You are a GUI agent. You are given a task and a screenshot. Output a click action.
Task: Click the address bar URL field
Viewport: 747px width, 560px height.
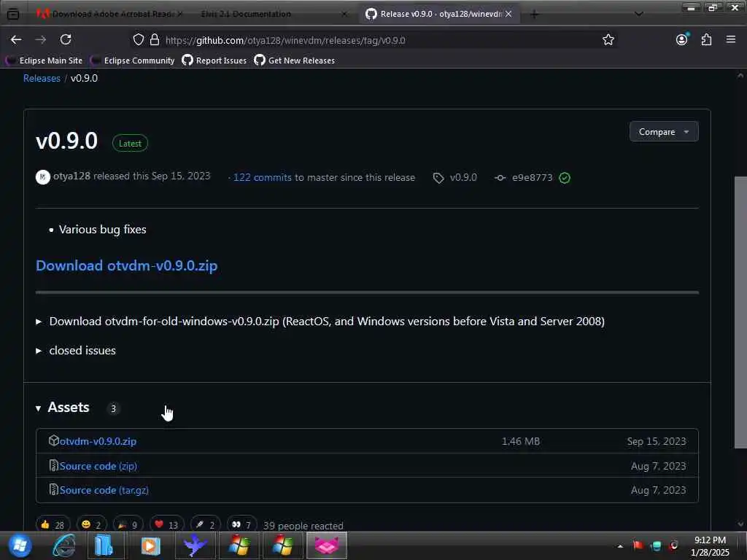coord(371,41)
